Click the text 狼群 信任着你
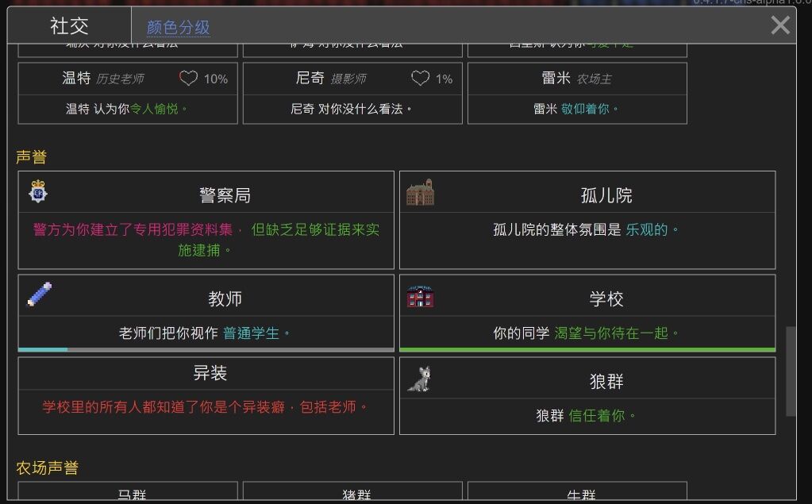The height and width of the screenshot is (504, 812). click(x=586, y=415)
